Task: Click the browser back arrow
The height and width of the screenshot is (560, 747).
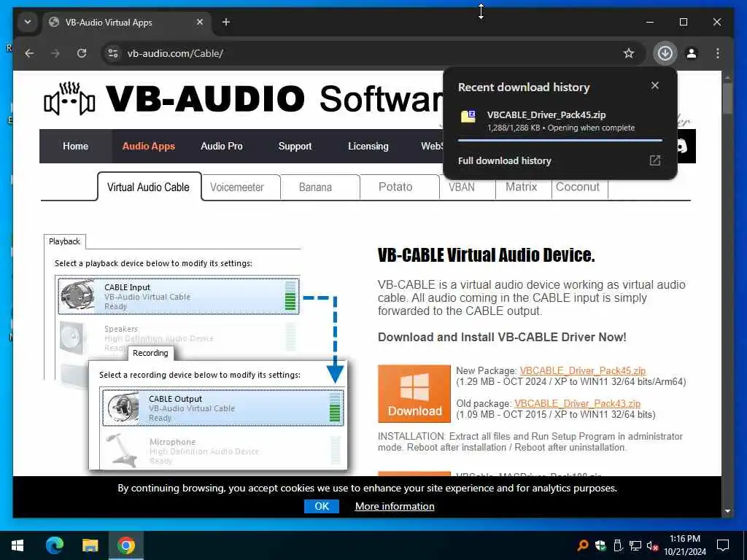Action: tap(29, 53)
